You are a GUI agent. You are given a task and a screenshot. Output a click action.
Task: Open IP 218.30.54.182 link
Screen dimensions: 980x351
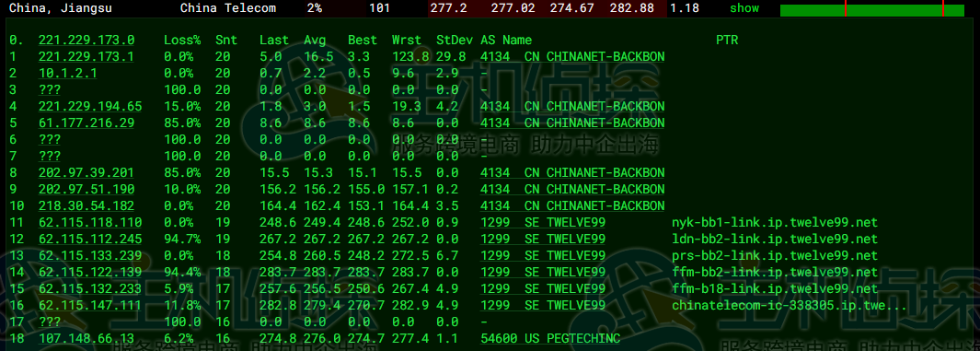[x=86, y=205]
